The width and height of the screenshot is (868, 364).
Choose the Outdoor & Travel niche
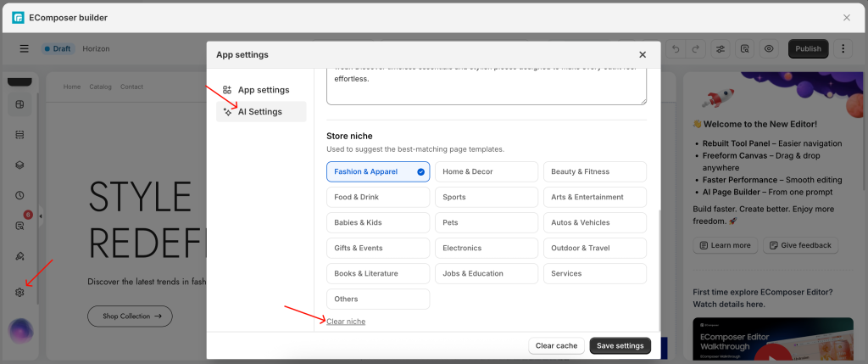pos(595,249)
